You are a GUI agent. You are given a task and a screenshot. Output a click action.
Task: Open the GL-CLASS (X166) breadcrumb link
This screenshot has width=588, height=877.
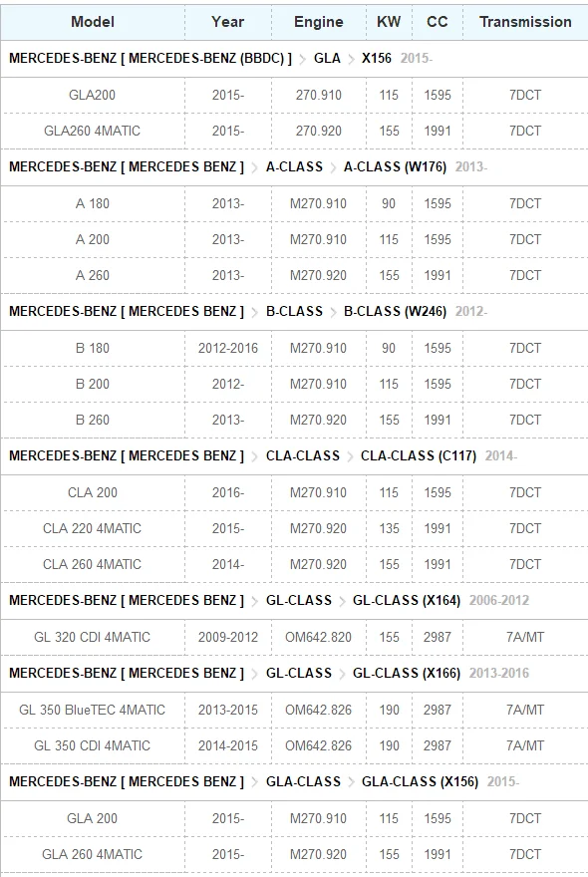(407, 673)
